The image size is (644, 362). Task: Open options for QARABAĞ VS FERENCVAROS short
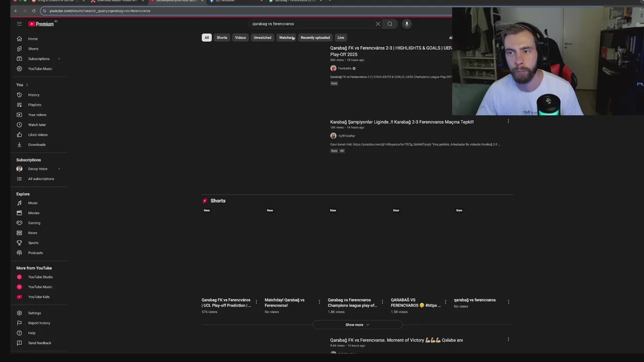pos(445,302)
